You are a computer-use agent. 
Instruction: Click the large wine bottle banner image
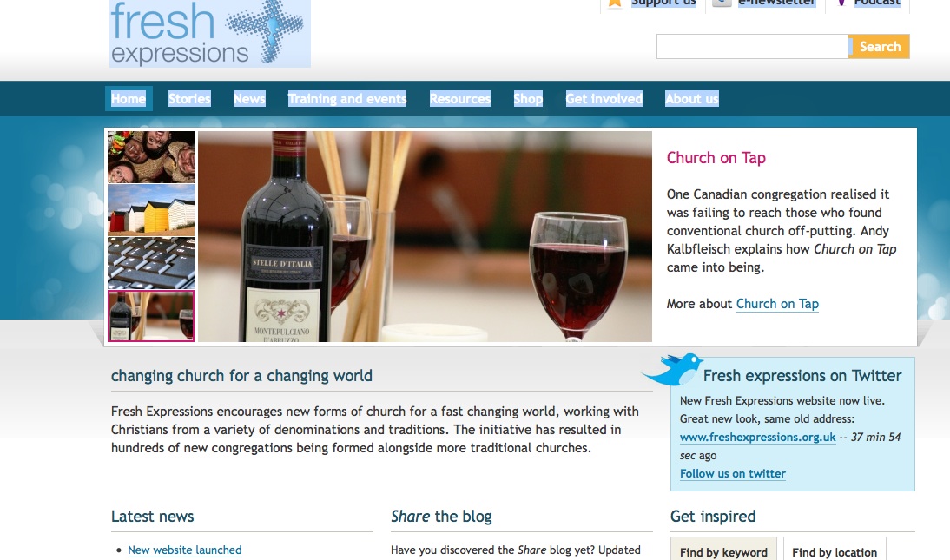click(x=425, y=236)
